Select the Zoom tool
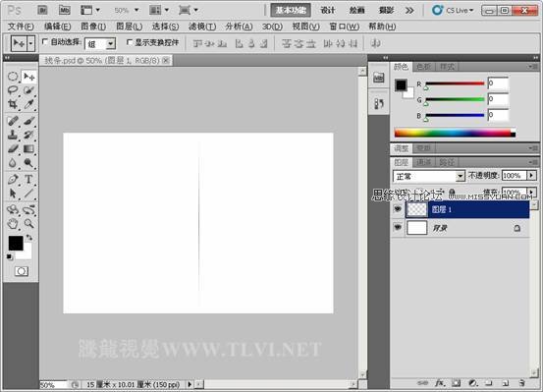 point(28,224)
